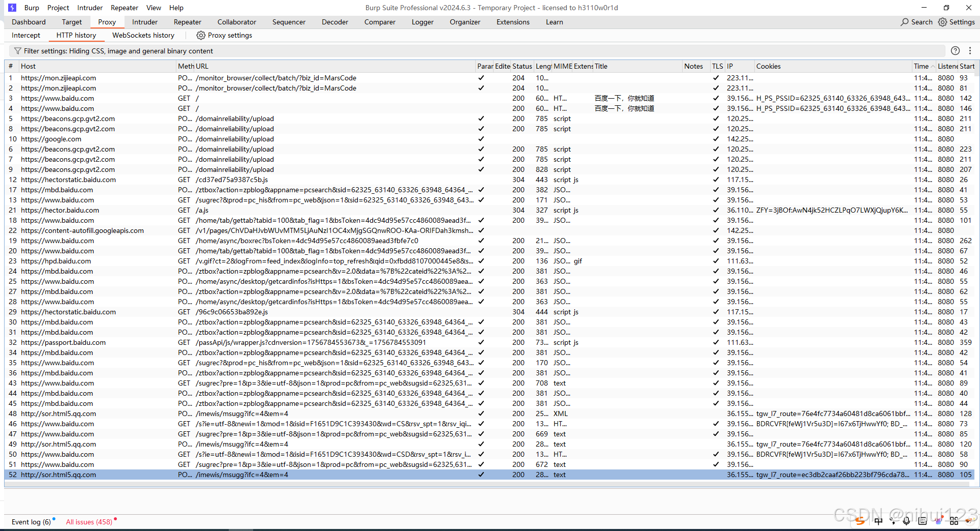The width and height of the screenshot is (980, 531).
Task: Open the three-dot table options menu
Action: pos(970,50)
